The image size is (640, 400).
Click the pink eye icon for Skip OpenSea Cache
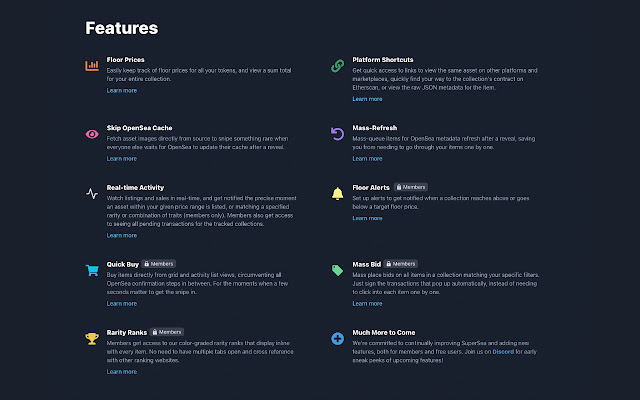[x=92, y=134]
